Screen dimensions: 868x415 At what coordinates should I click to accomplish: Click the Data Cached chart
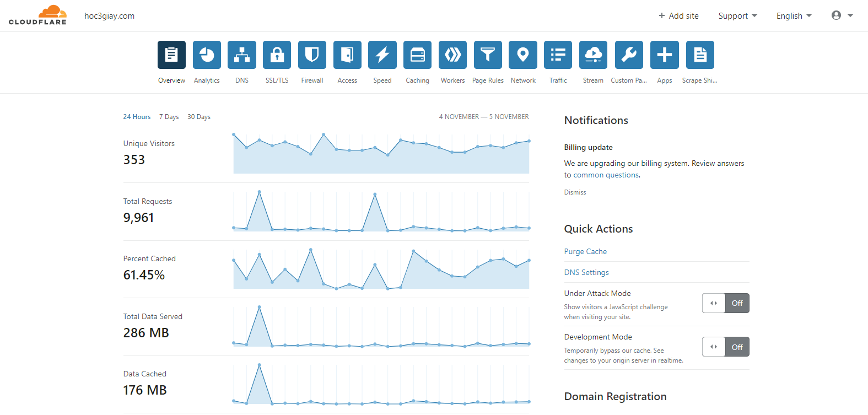381,384
